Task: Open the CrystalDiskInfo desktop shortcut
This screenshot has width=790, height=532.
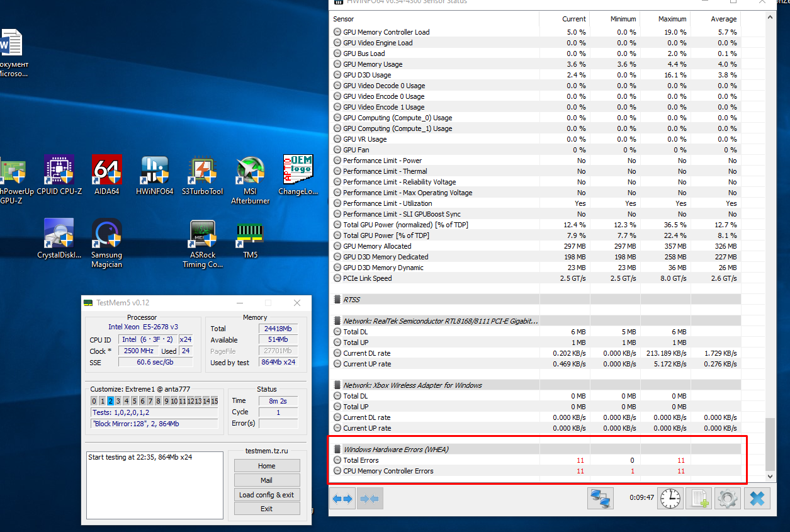Action: pos(59,239)
